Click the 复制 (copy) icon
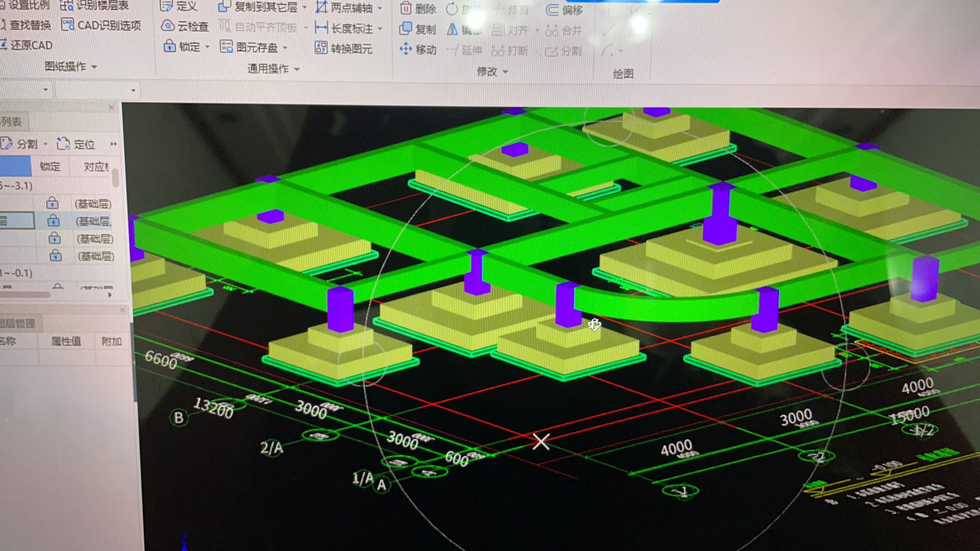The height and width of the screenshot is (551, 980). pos(406,29)
